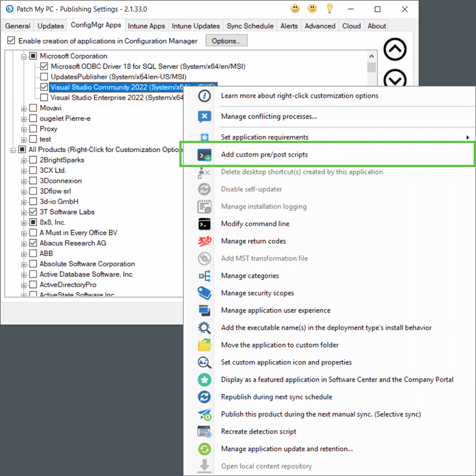
Task: Open Set application requirements submenu arrow
Action: [467, 137]
